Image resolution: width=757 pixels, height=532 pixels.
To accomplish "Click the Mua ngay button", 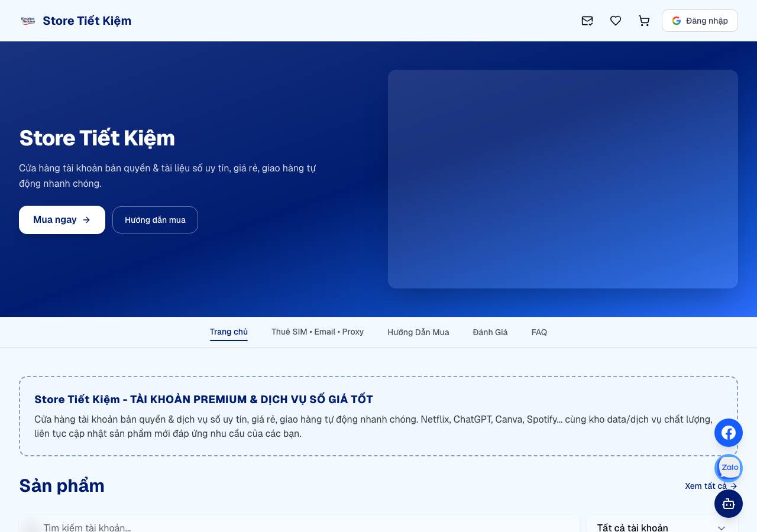I will tap(62, 220).
